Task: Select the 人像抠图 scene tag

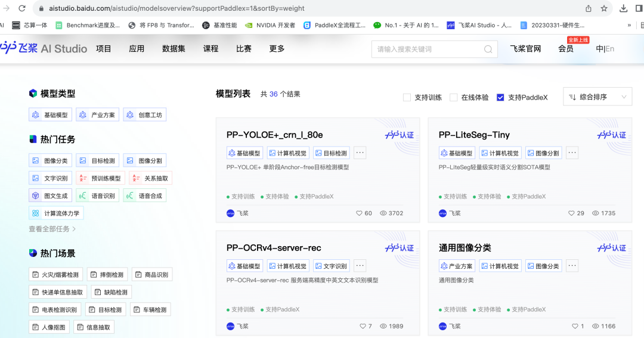Action: (x=49, y=327)
